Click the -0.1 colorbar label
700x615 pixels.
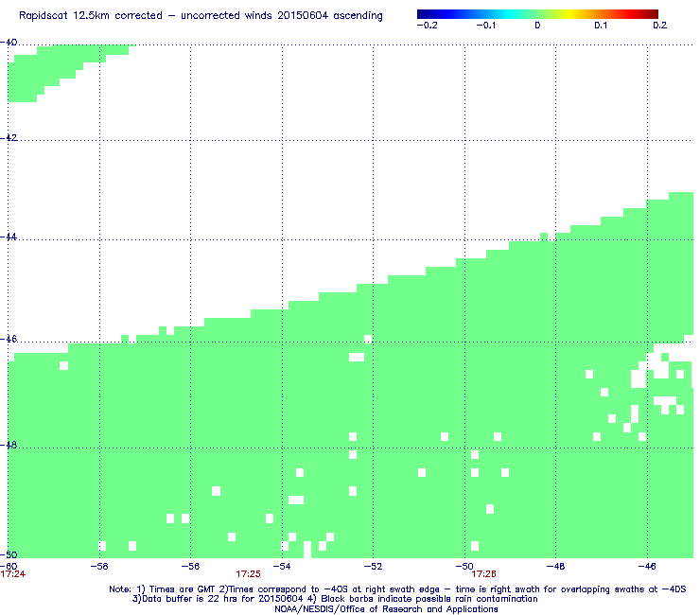click(x=485, y=26)
